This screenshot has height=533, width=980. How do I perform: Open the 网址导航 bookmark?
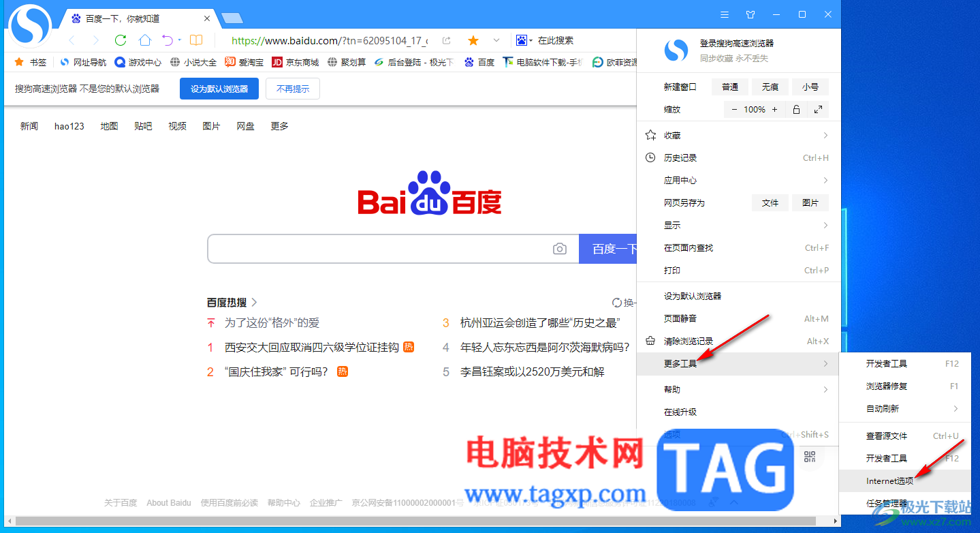tap(83, 62)
